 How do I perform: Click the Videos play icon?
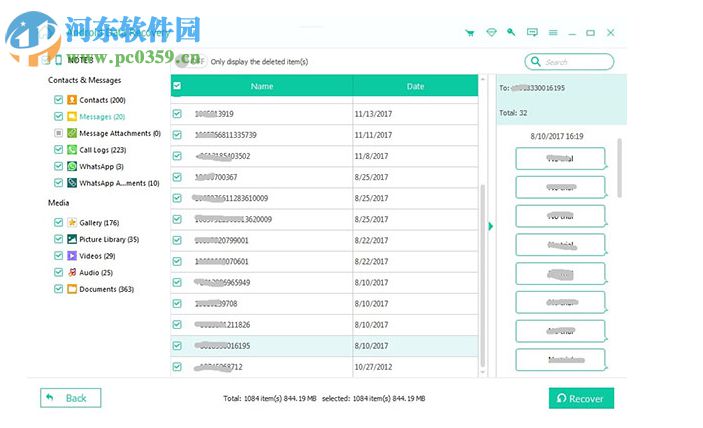72,255
